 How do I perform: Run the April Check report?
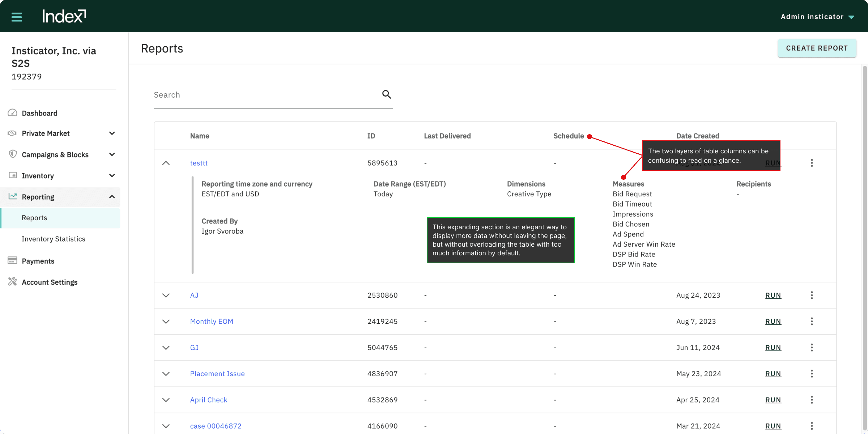point(773,400)
